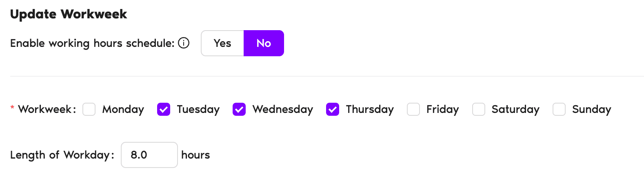
Task: Check the Monday checkbox
Action: (x=89, y=109)
